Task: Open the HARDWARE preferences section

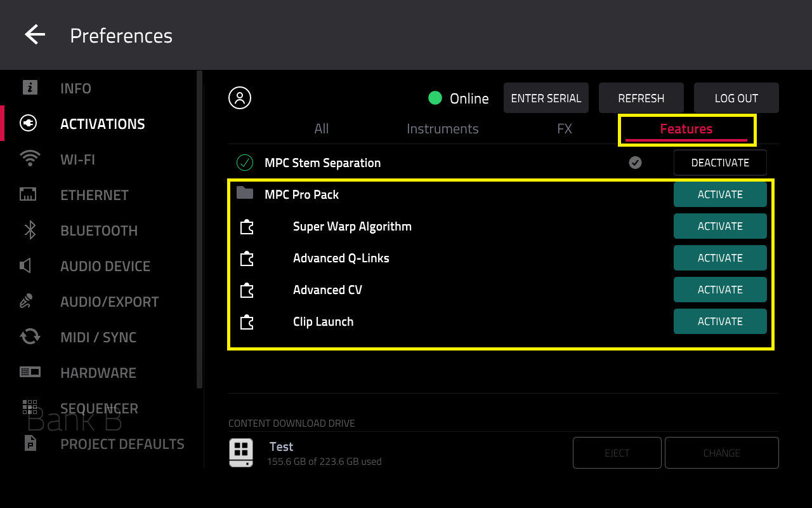Action: click(98, 373)
